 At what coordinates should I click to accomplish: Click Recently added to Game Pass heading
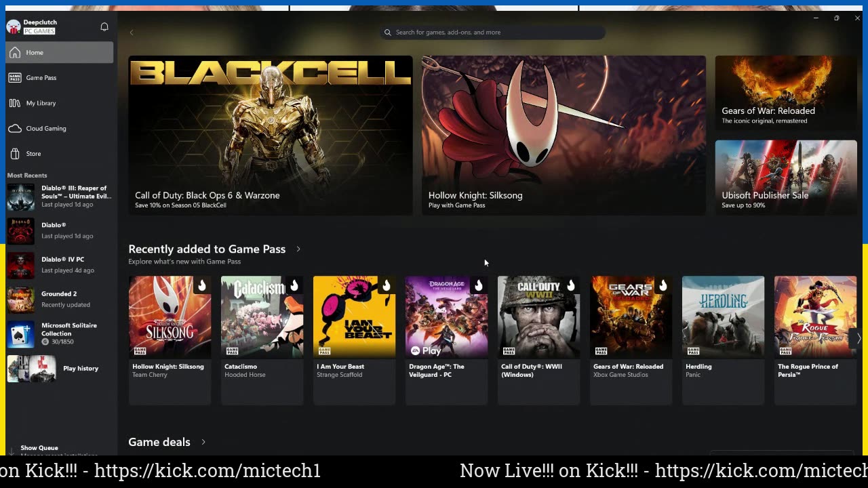tap(207, 249)
